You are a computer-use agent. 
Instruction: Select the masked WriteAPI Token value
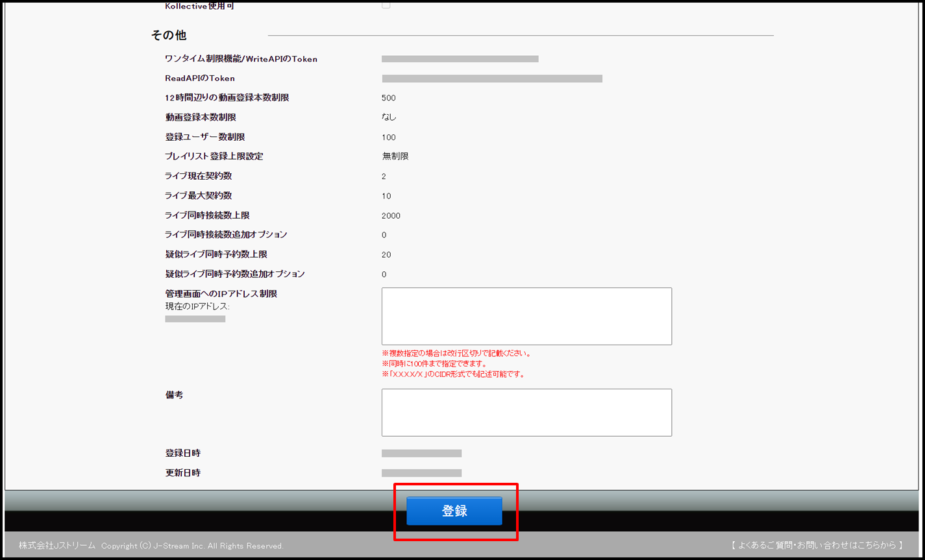point(460,59)
